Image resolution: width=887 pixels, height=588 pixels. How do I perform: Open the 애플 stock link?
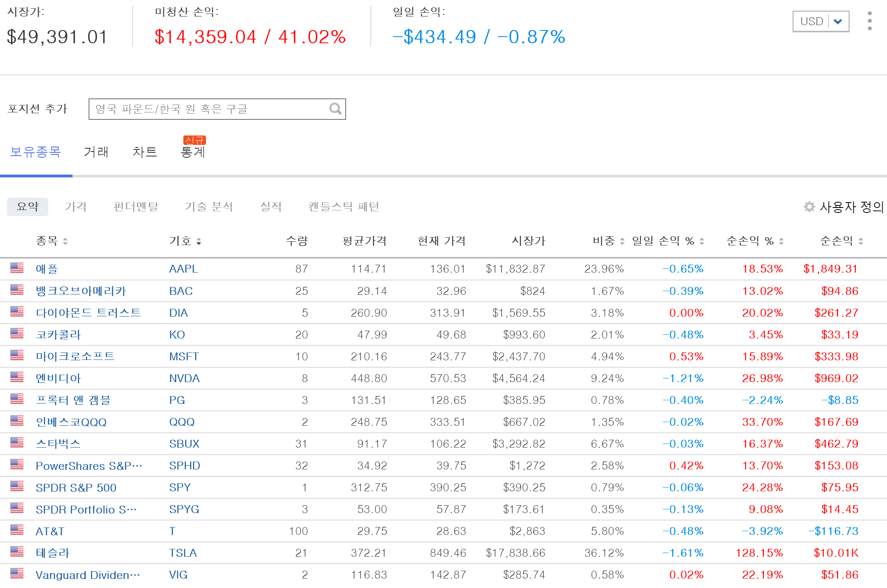tap(47, 269)
